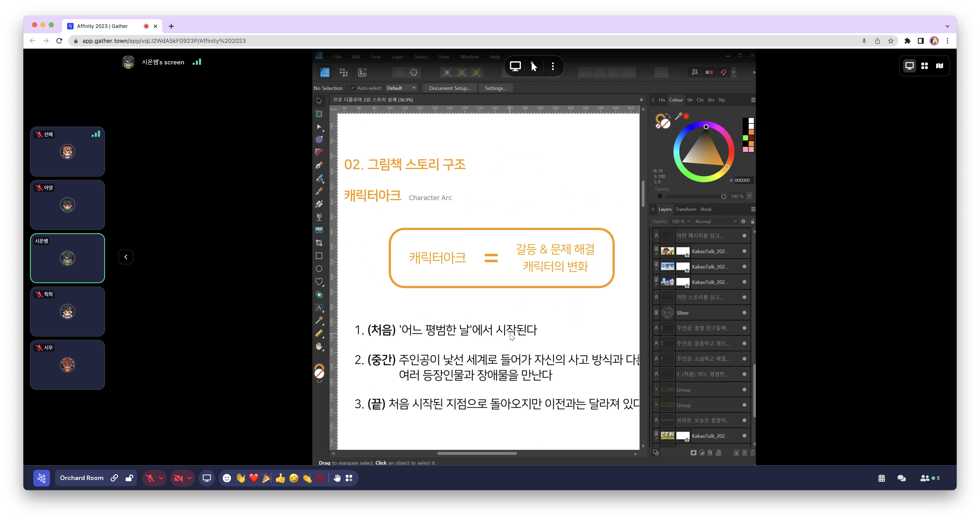This screenshot has width=980, height=521.
Task: Select the Crop tool in Affinity toolbox
Action: tap(319, 243)
